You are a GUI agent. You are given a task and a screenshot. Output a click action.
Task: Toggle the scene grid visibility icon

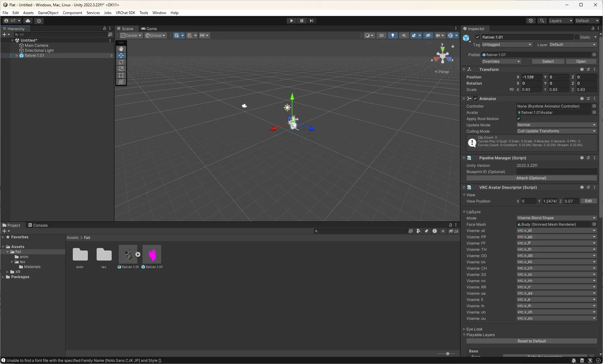(x=177, y=35)
